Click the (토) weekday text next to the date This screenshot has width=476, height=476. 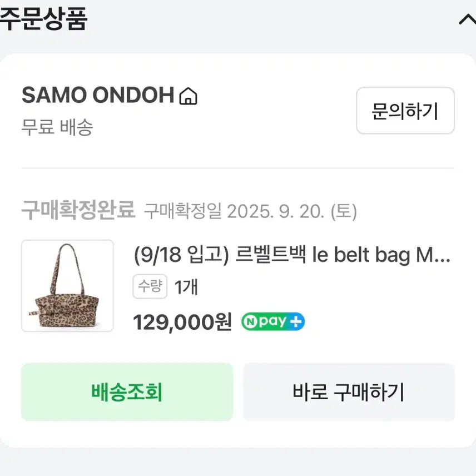(x=344, y=211)
